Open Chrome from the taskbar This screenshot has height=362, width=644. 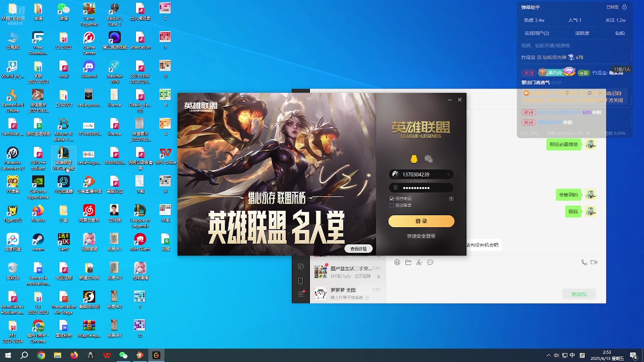tap(41, 355)
